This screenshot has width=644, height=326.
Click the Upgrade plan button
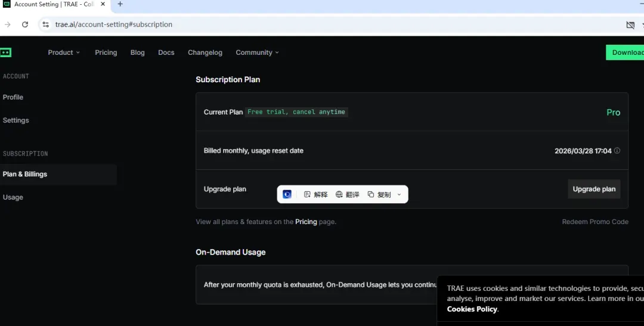point(594,190)
